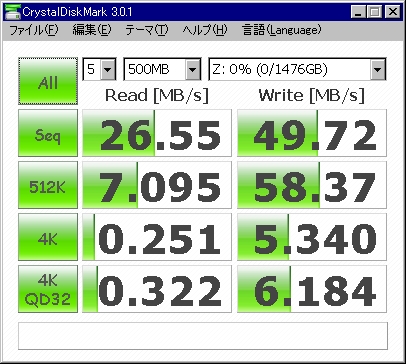
Task: Select the Seq read result 26.55
Action: (157, 133)
